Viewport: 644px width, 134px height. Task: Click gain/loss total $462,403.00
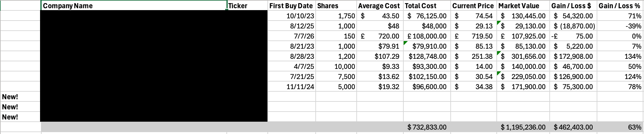click(573, 127)
